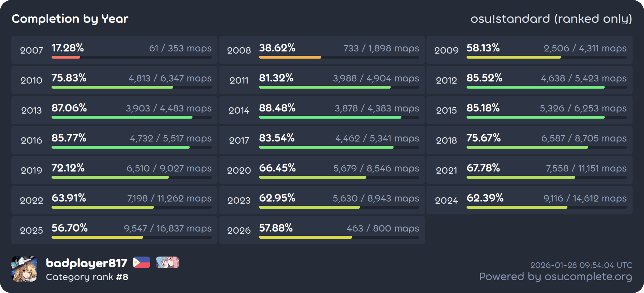Screen dimensions: 644x293
Task: Click the Completion by Year heading
Action: coord(70,19)
